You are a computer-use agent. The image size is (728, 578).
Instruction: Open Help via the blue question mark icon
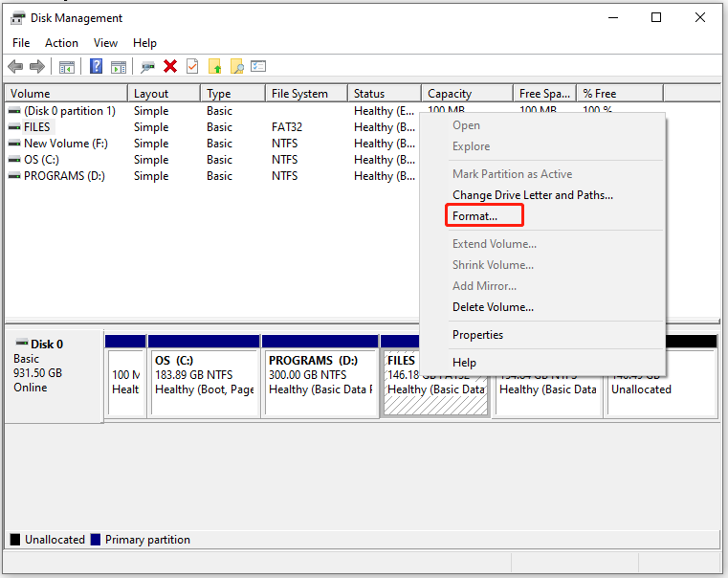point(96,66)
